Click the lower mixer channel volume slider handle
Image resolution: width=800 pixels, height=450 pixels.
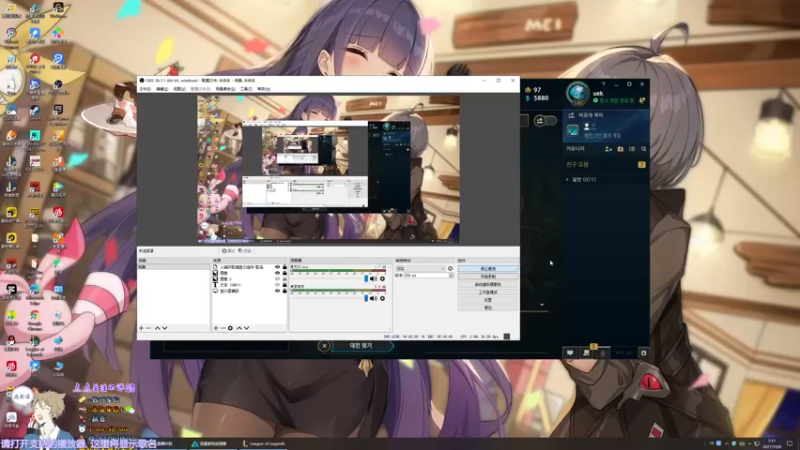click(366, 298)
